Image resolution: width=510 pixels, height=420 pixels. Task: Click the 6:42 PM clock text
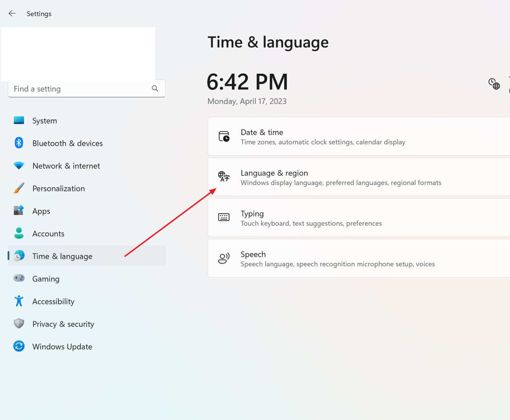(x=247, y=82)
